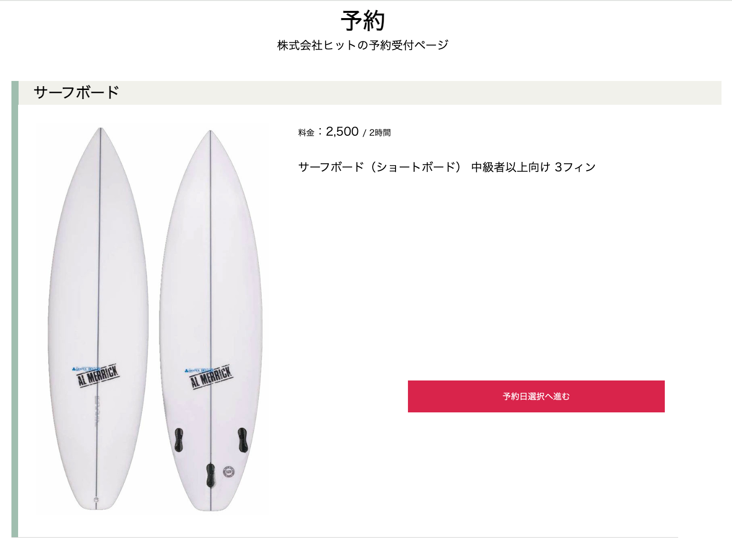Image resolution: width=732 pixels, height=560 pixels.
Task: Click the AL MERRICK logo on the left board
Action: pos(96,375)
